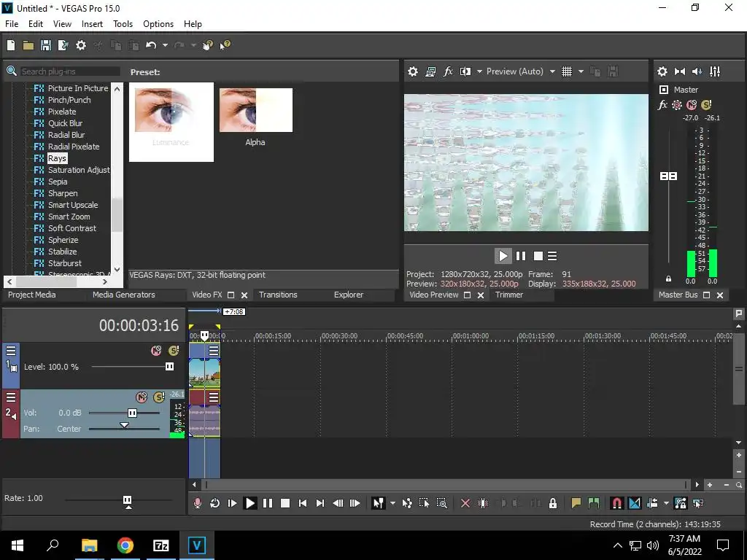This screenshot has width=747, height=560.
Task: Mute audio track 2
Action: (x=142, y=397)
